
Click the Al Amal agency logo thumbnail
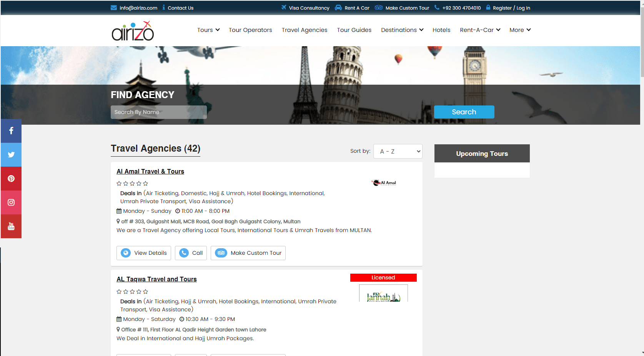384,183
